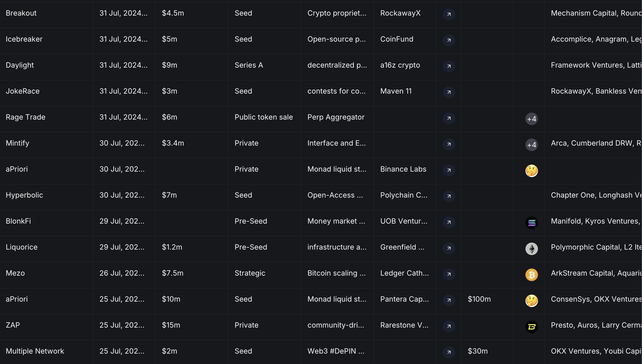This screenshot has height=364, width=642.
Task: Click Mezo's Bitcoin scaling description cell
Action: pyautogui.click(x=336, y=273)
